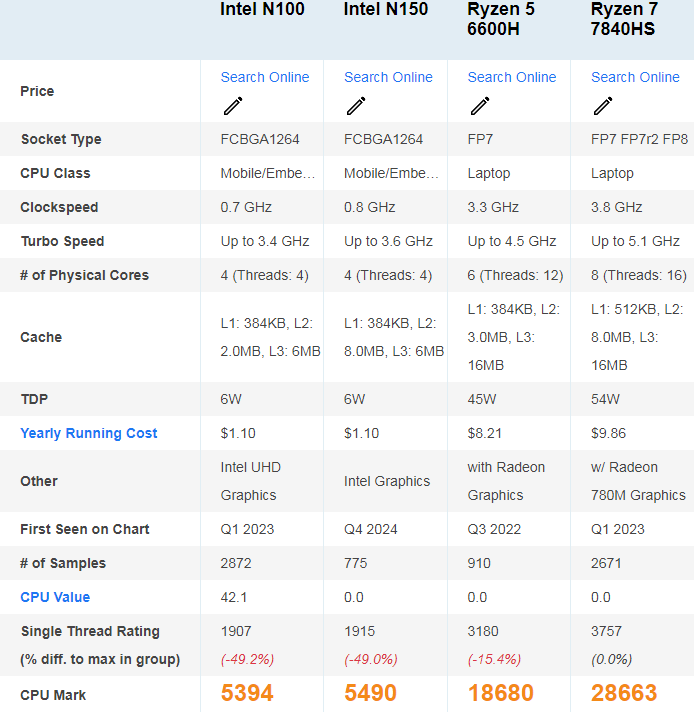Click the Single Thread Rating row label
694x712 pixels.
pos(90,631)
